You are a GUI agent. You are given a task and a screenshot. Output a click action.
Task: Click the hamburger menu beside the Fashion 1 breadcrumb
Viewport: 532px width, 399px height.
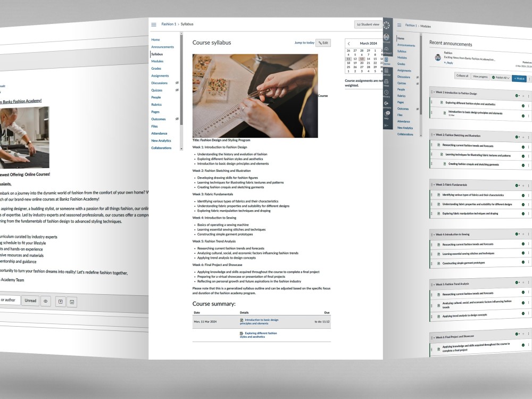153,24
